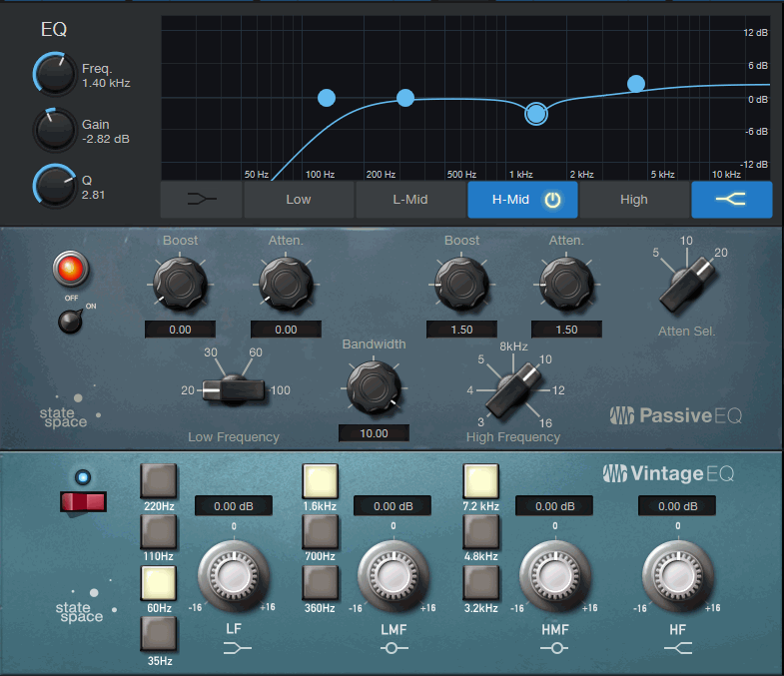Select the high-shelf filter band tab
Screen dimensions: 784x676
[x=731, y=200]
